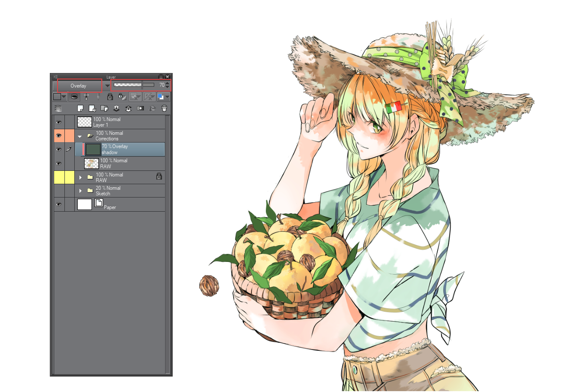Open the Overlay blending mode dropdown

click(x=82, y=86)
